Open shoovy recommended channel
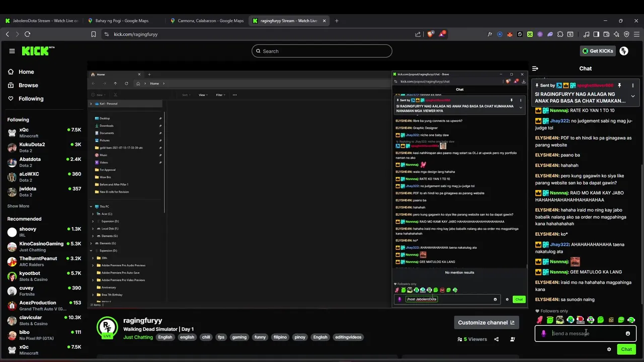 44,232
